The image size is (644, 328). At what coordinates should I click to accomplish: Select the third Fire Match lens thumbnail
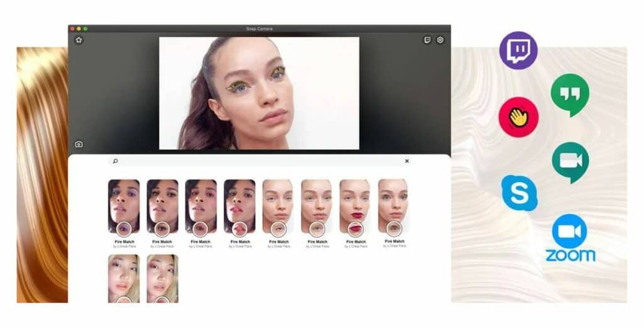point(201,206)
